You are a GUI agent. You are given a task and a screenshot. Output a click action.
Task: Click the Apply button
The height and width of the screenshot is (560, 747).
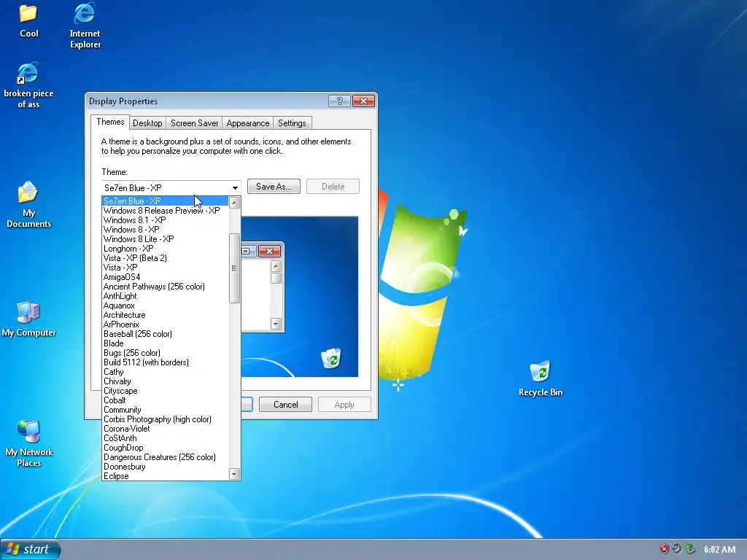(x=344, y=404)
